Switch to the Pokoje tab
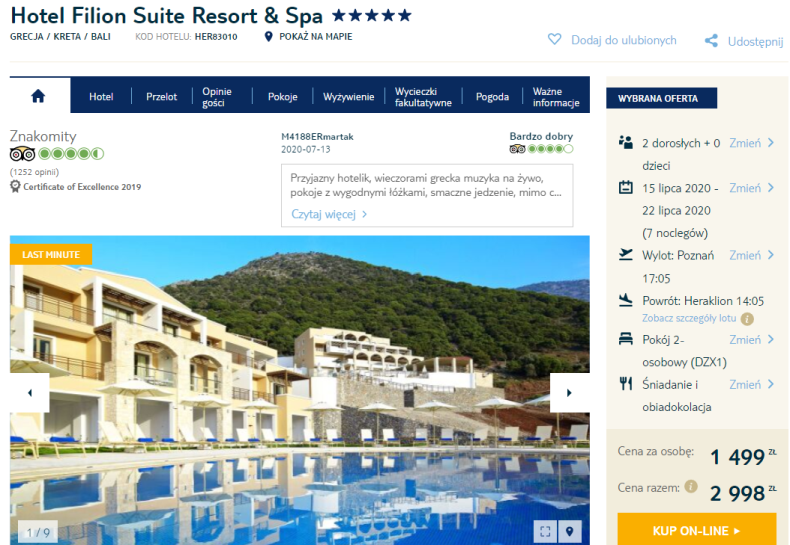Viewport: 790px width, 545px height. click(283, 96)
